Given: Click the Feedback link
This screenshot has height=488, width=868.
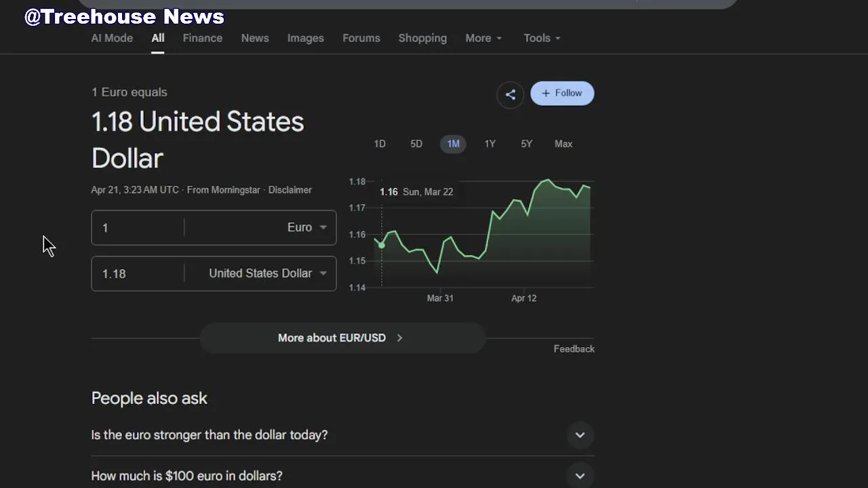Looking at the screenshot, I should (574, 349).
